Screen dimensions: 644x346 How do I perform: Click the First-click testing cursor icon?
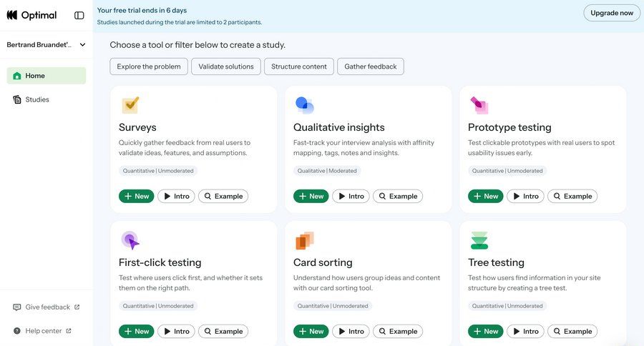(x=130, y=240)
